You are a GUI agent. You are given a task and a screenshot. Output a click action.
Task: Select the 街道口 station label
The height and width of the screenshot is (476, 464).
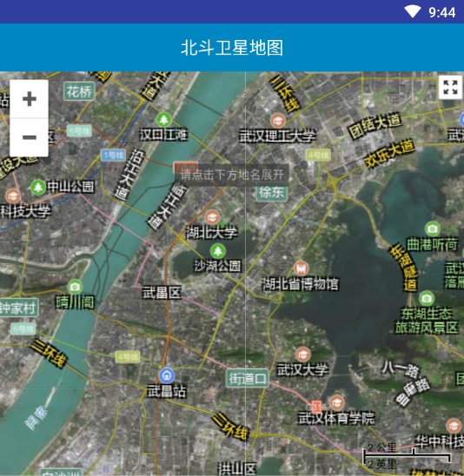248,378
